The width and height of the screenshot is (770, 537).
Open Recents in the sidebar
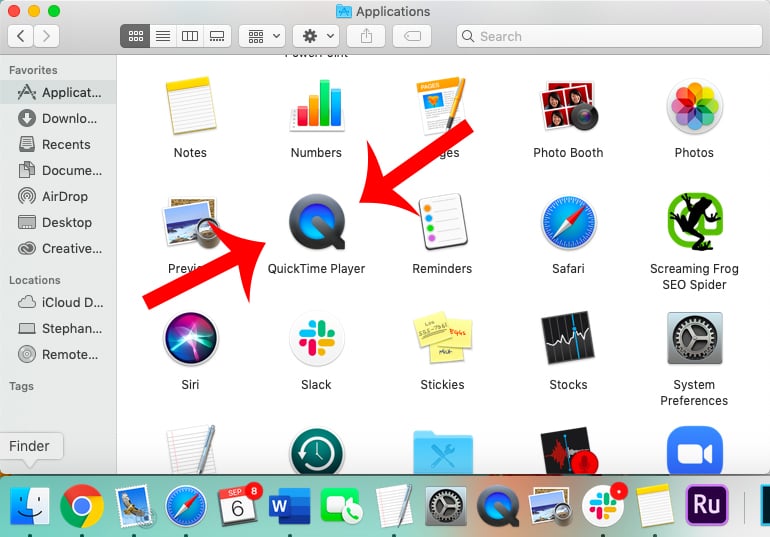58,144
